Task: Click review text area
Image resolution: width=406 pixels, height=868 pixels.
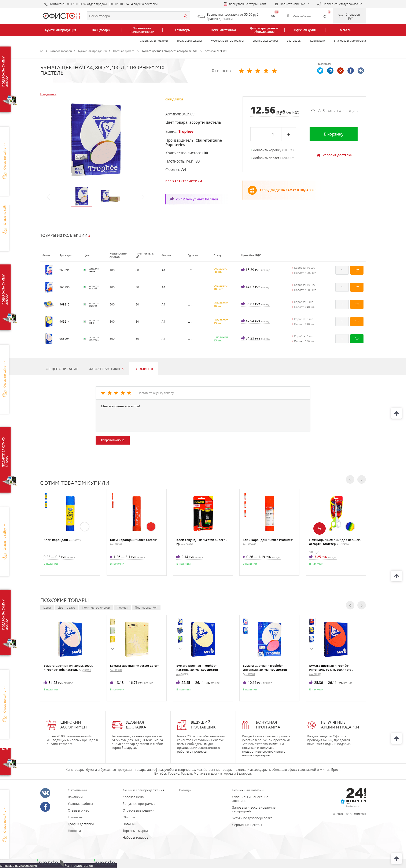Action: point(203,415)
